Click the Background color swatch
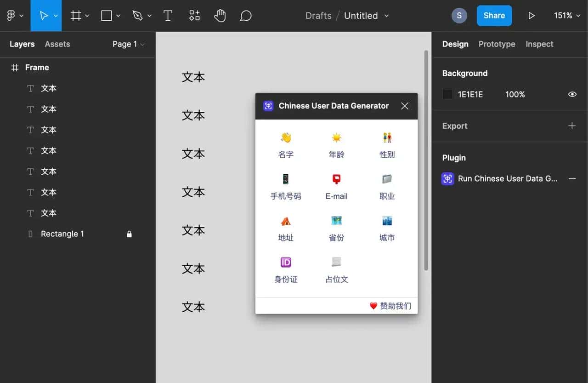Screen dimensions: 588x383 coord(447,94)
